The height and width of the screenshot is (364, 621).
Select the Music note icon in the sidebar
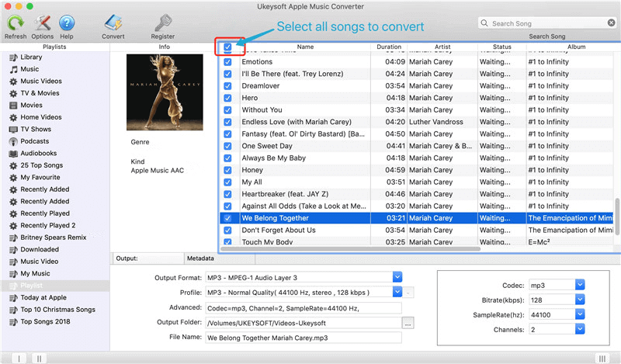coord(13,69)
